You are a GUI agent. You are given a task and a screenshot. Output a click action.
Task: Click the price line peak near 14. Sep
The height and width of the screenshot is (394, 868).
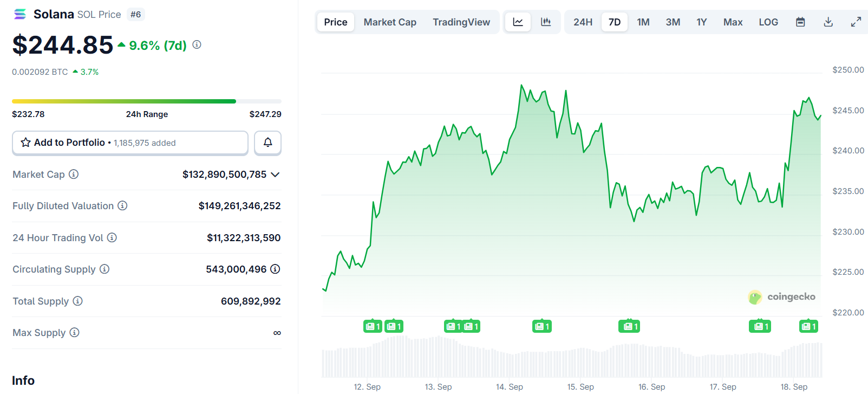[x=521, y=85]
